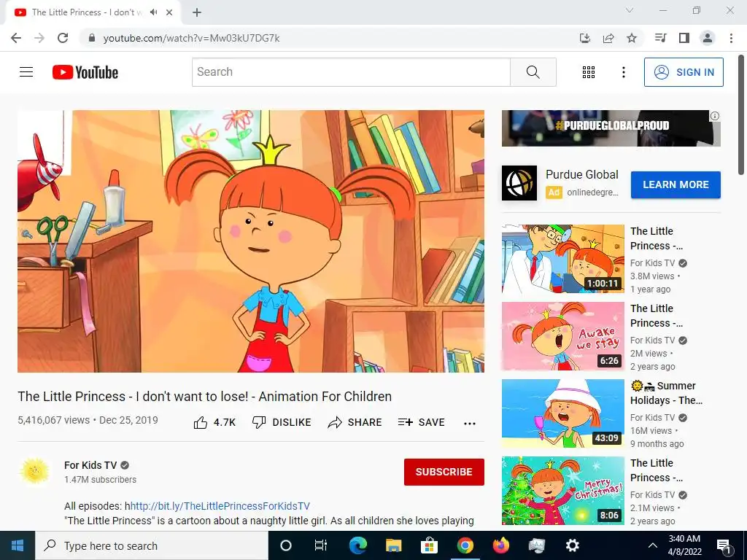Open the Settings gear on taskbar
The height and width of the screenshot is (560, 747).
point(572,545)
